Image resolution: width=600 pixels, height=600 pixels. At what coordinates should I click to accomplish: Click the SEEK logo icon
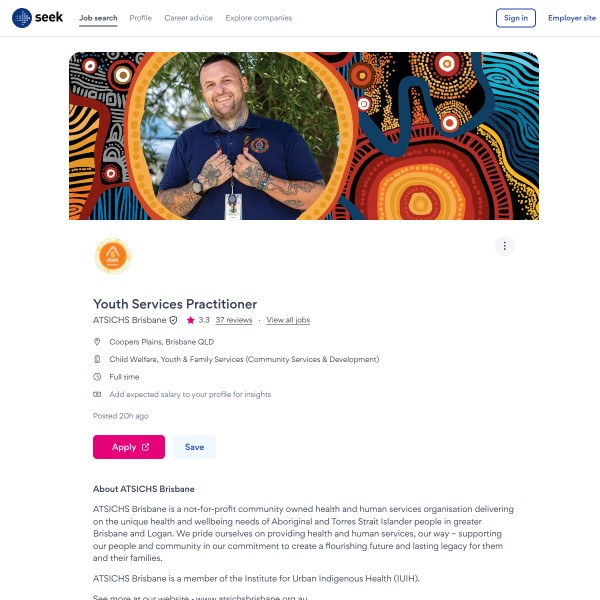[22, 18]
